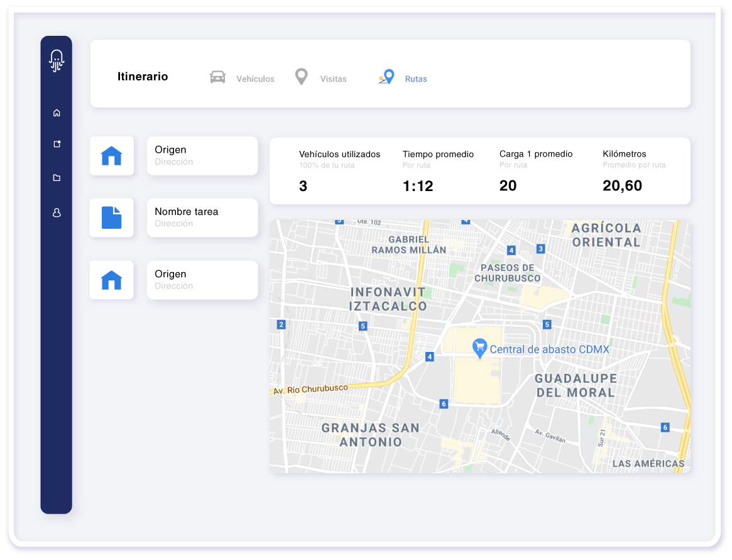Click the 'Promedio por ruta' subtitle
This screenshot has height=560, width=732.
[x=634, y=165]
